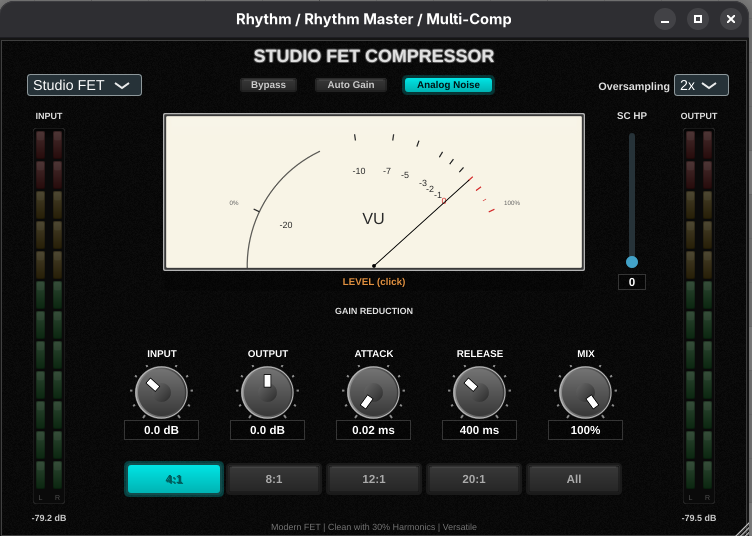The width and height of the screenshot is (752, 536).
Task: Toggle the Bypass switch
Action: click(268, 85)
